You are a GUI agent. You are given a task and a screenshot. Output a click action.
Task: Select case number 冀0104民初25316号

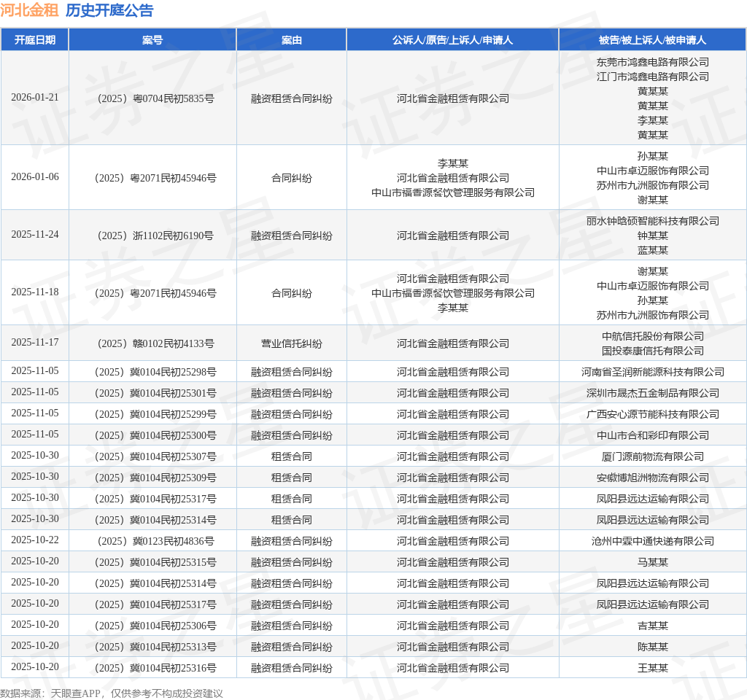tap(156, 668)
